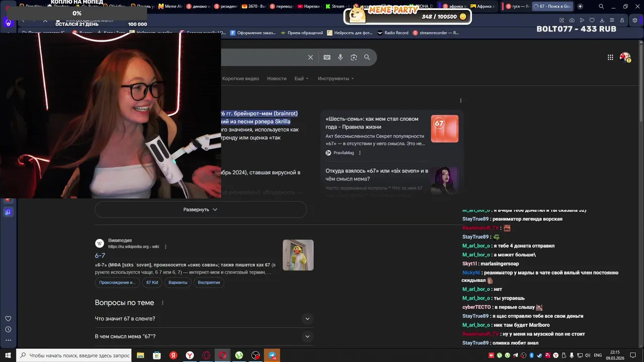Open the on-screen keyboard input tool
This screenshot has height=362, width=644.
[327, 57]
